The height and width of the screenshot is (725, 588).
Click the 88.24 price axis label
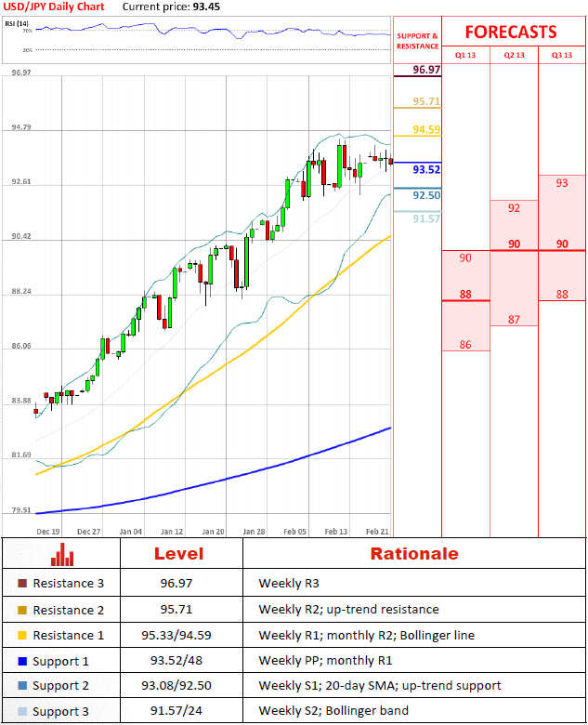tap(21, 291)
